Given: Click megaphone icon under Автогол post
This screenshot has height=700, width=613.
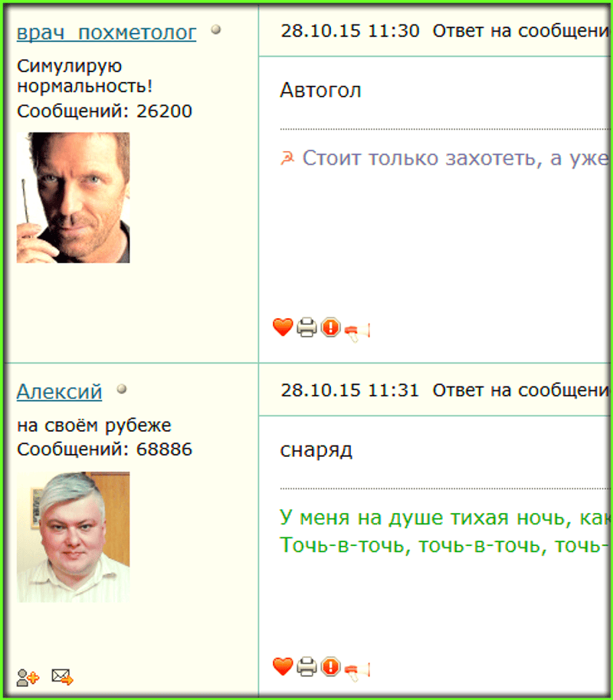Looking at the screenshot, I should 357,332.
